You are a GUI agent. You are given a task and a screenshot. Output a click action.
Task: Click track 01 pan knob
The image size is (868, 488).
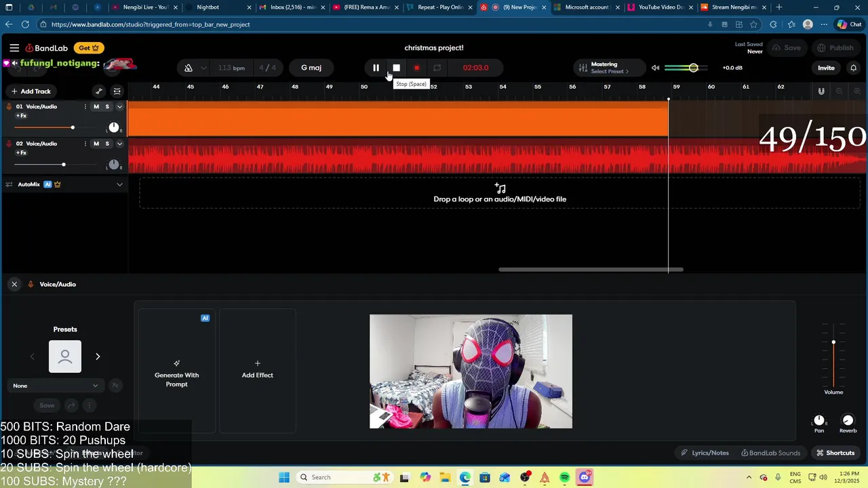[x=114, y=127]
